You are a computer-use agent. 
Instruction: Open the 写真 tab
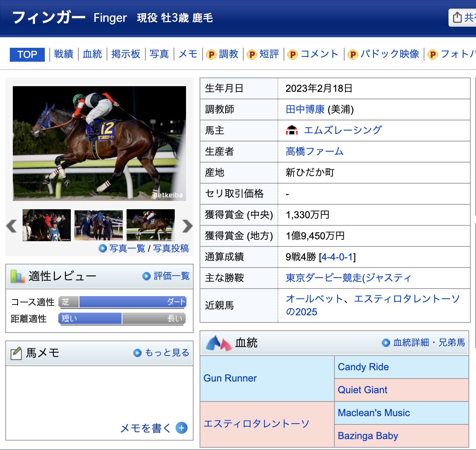tap(159, 54)
